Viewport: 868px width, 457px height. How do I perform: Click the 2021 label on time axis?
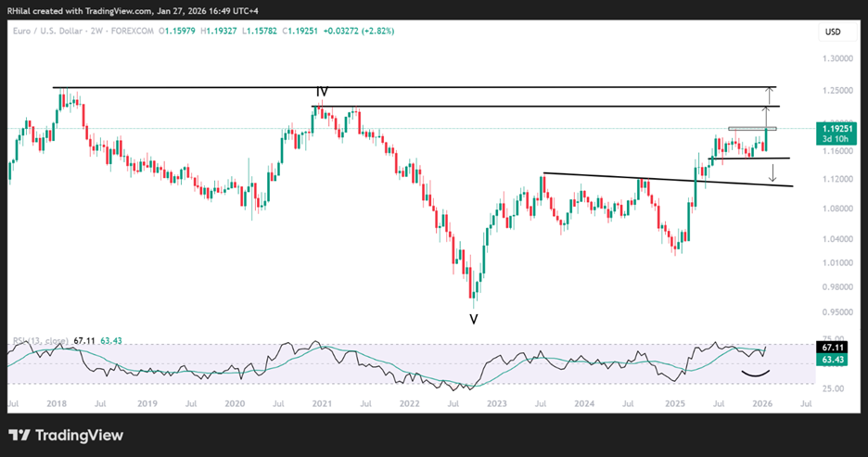tap(322, 404)
